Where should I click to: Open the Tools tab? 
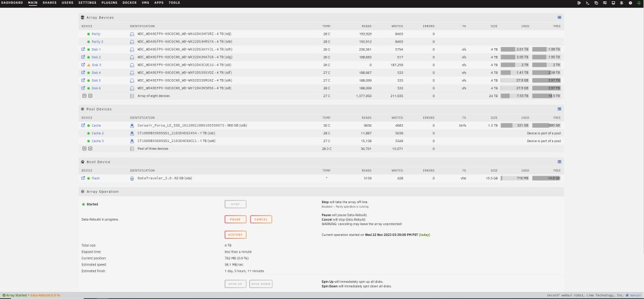[174, 3]
